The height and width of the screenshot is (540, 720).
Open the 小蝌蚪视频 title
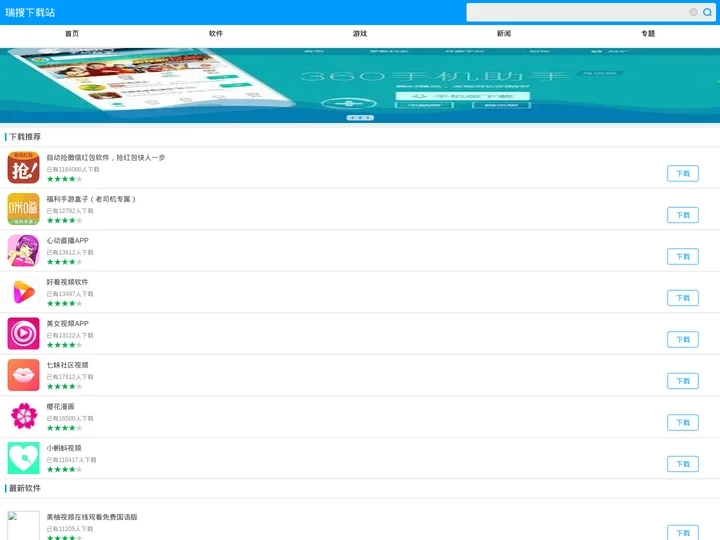[64, 448]
